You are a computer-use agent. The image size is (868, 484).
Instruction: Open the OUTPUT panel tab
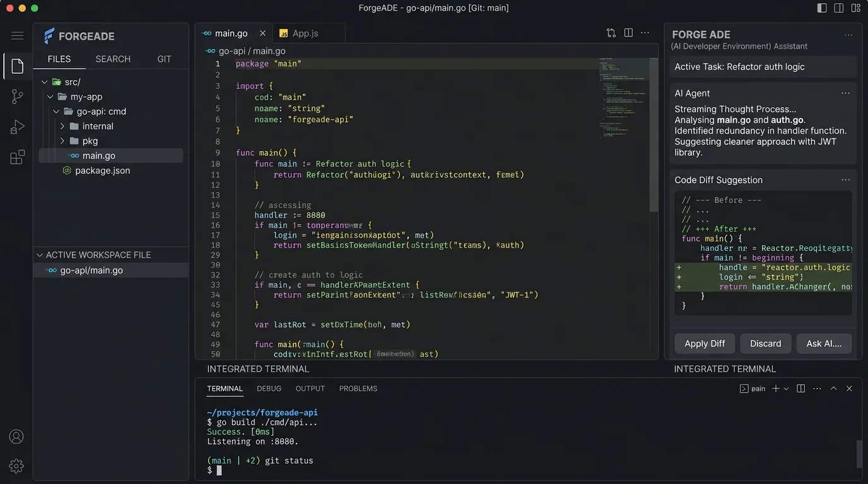(310, 389)
